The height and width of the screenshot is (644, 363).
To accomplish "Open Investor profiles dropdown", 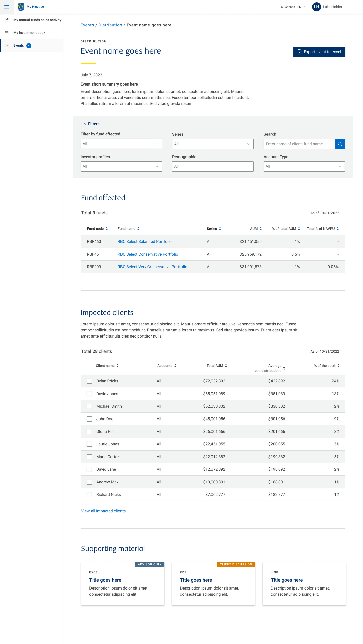I will [x=121, y=166].
